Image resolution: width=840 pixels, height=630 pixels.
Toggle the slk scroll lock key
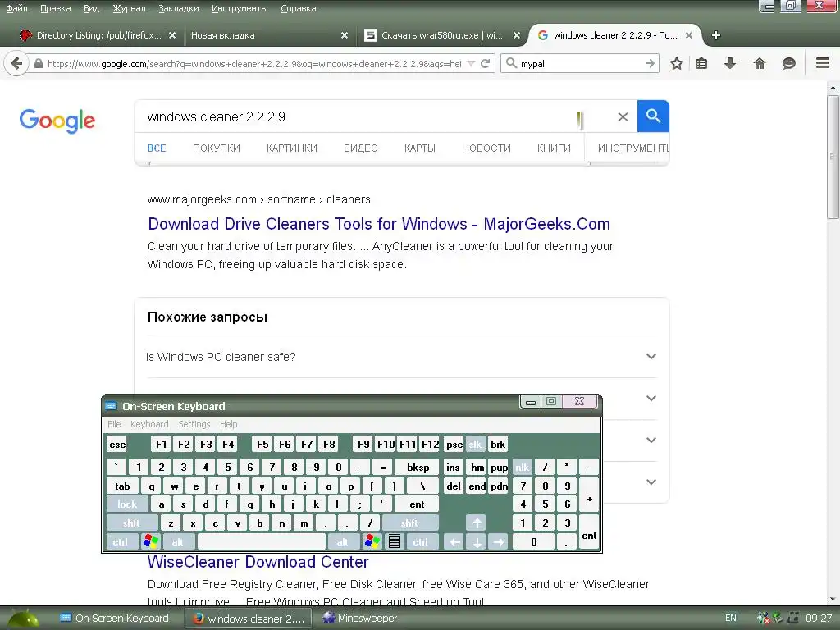[475, 444]
